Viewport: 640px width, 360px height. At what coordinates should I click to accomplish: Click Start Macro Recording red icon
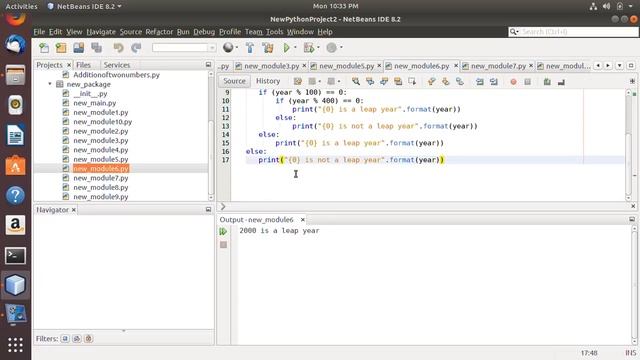[513, 82]
